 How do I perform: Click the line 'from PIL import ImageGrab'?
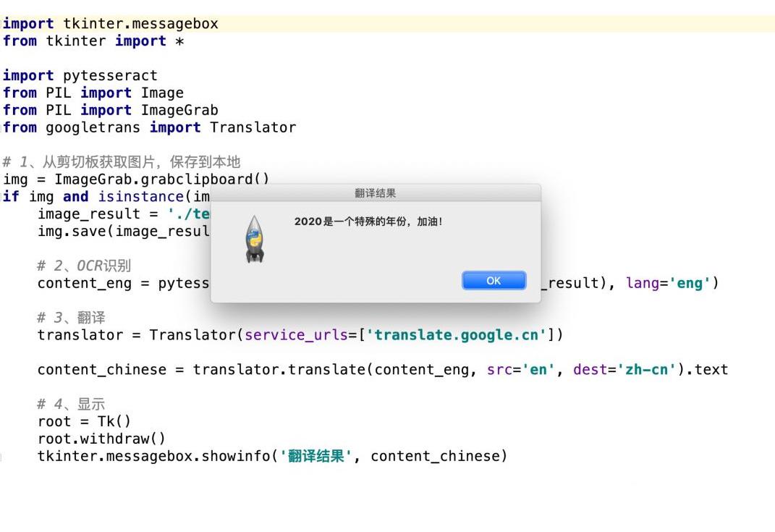pyautogui.click(x=111, y=110)
